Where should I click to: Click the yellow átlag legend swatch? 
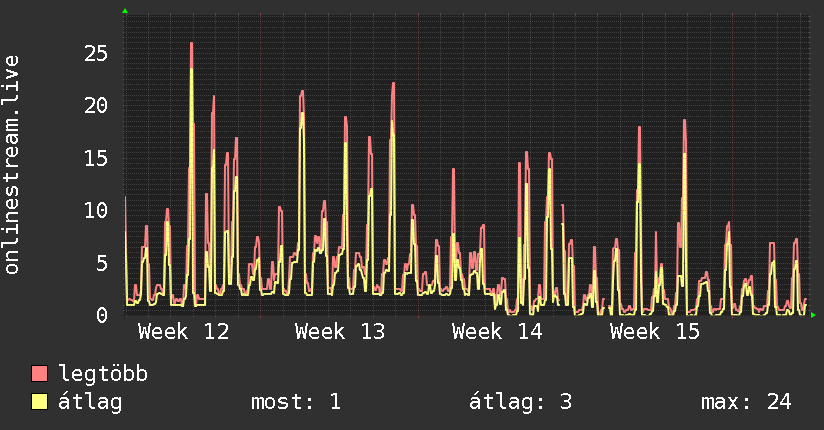[x=39, y=402]
